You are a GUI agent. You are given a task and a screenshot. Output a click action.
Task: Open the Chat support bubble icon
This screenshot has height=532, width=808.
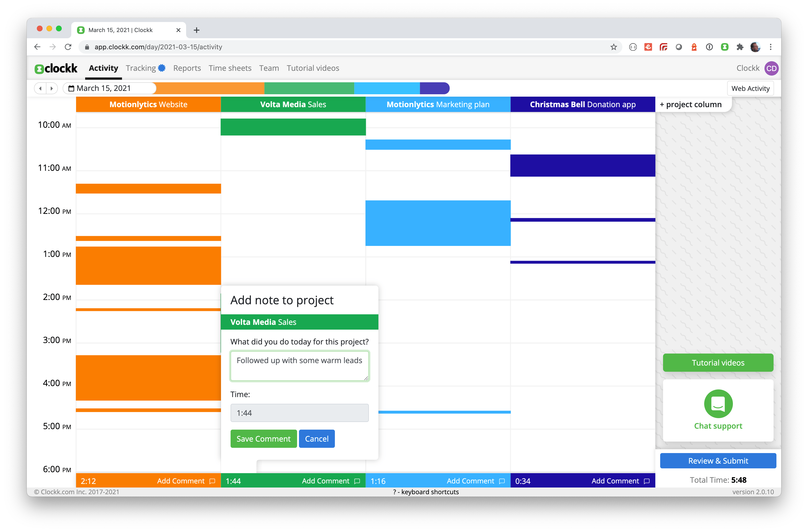coord(718,403)
